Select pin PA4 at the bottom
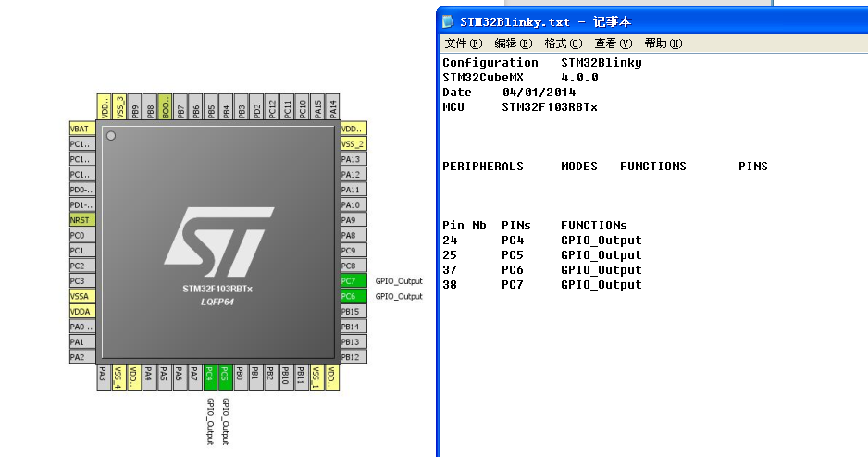 (149, 377)
